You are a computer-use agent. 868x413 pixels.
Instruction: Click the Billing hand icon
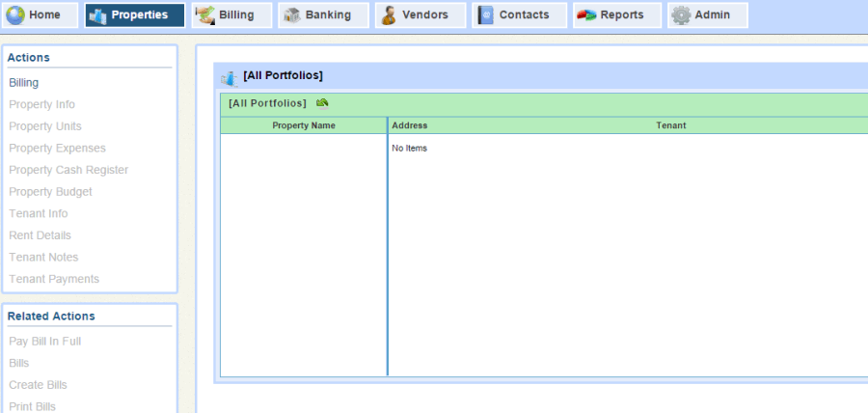click(205, 14)
